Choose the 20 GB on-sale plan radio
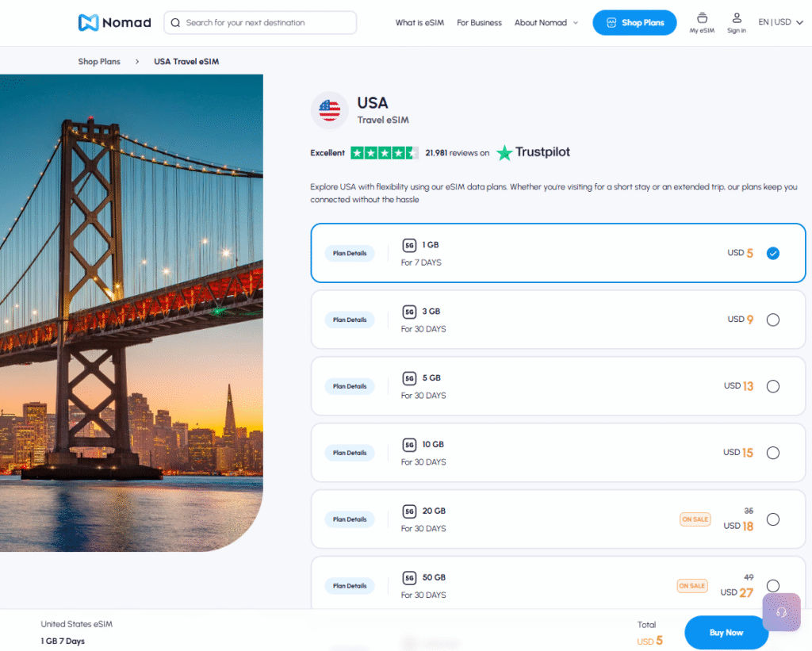The width and height of the screenshot is (812, 651). pyautogui.click(x=773, y=519)
